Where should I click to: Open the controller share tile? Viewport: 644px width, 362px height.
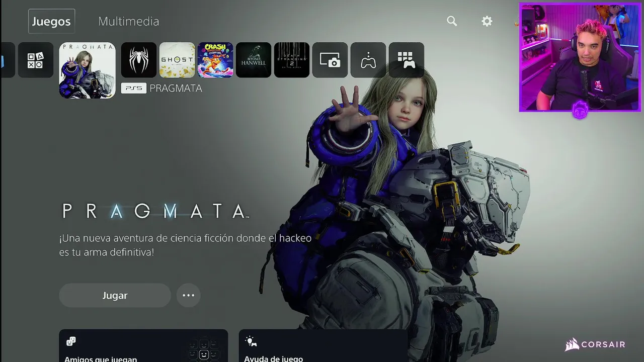point(368,60)
